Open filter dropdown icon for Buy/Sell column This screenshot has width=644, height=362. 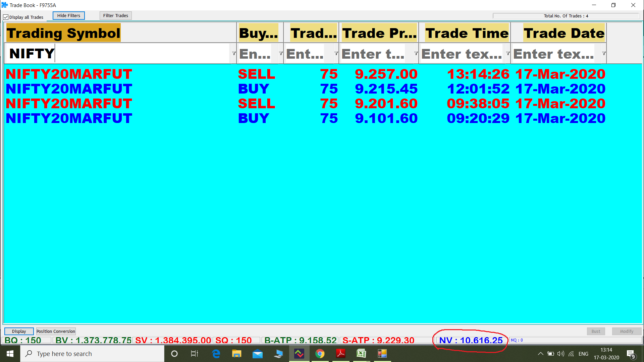[x=281, y=54]
